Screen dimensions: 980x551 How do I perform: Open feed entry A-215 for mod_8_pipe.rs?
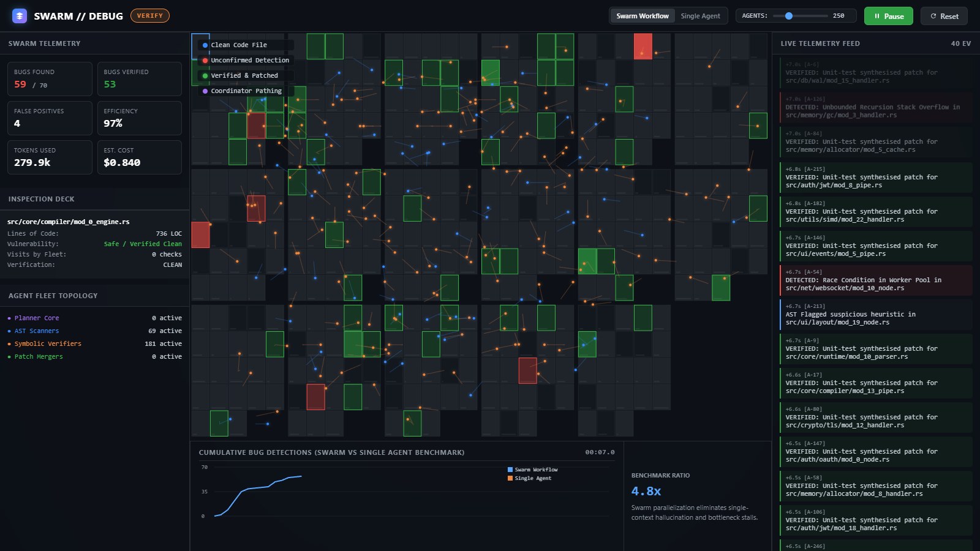[876, 177]
